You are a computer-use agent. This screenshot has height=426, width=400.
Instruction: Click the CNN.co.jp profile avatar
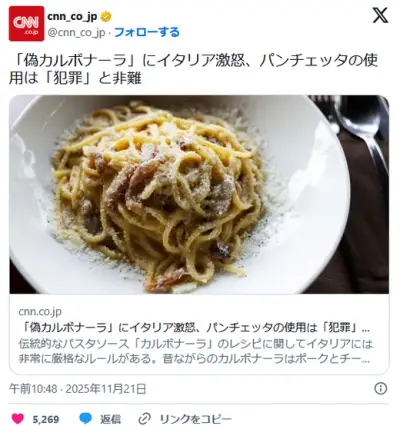26,24
